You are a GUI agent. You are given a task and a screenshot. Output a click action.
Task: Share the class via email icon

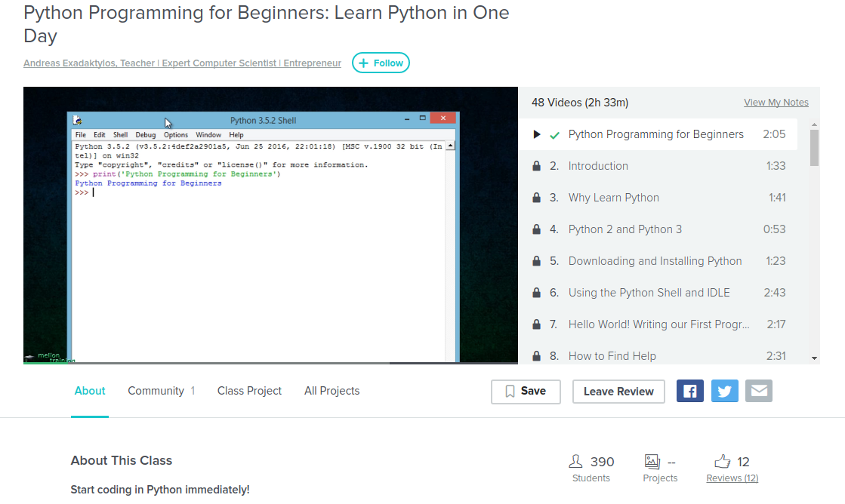pos(759,390)
